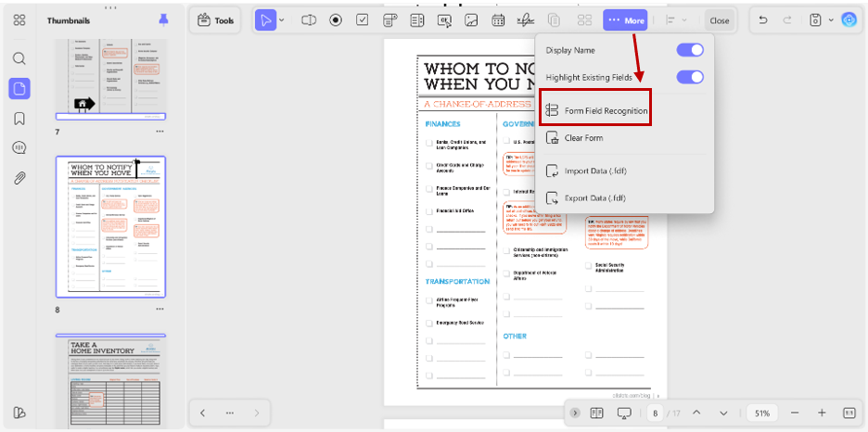Expand the selection tool dropdown arrow
Screen dimensions: 868x432
(282, 20)
